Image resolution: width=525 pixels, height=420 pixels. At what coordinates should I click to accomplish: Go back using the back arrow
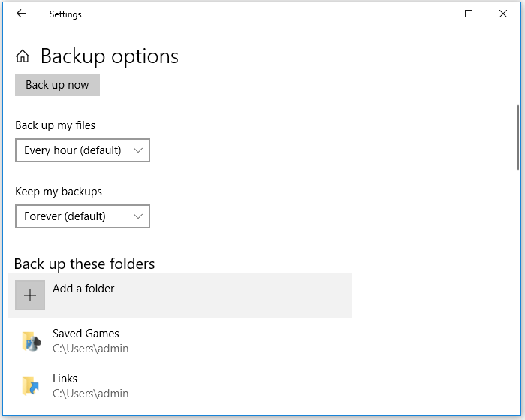tap(21, 14)
